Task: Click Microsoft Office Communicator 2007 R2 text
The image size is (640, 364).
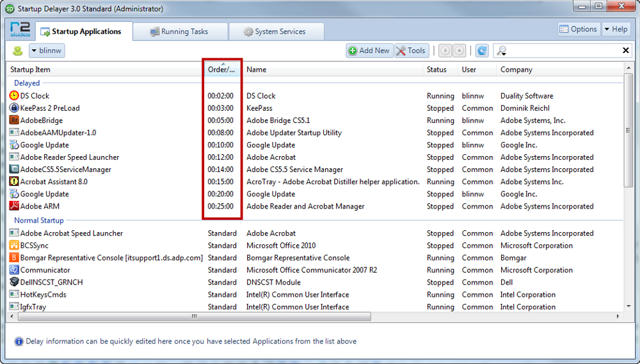Action: point(312,270)
